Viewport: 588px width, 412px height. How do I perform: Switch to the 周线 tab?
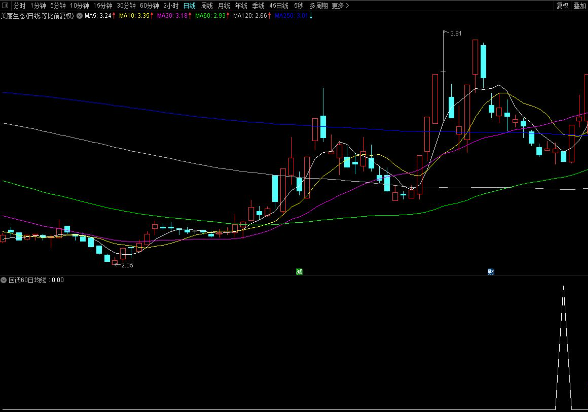coord(207,6)
